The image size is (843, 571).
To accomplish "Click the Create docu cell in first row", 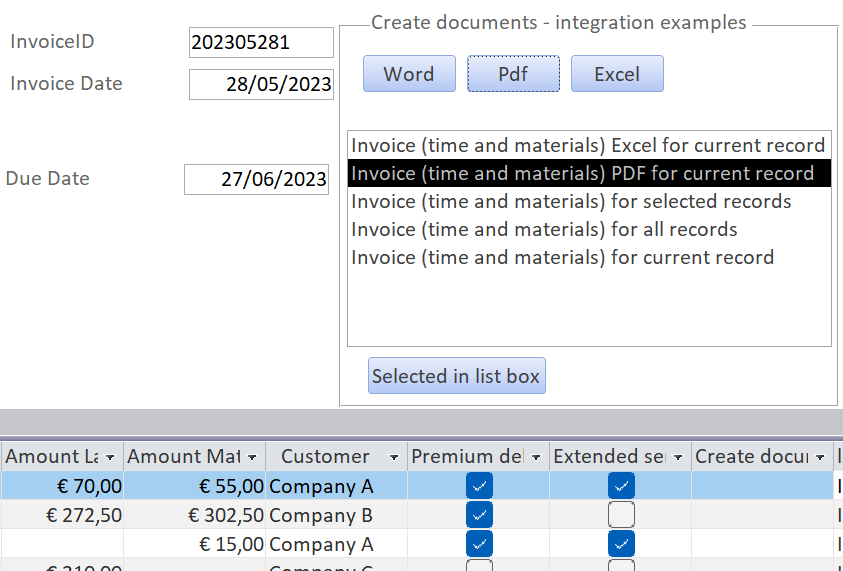I will click(762, 486).
